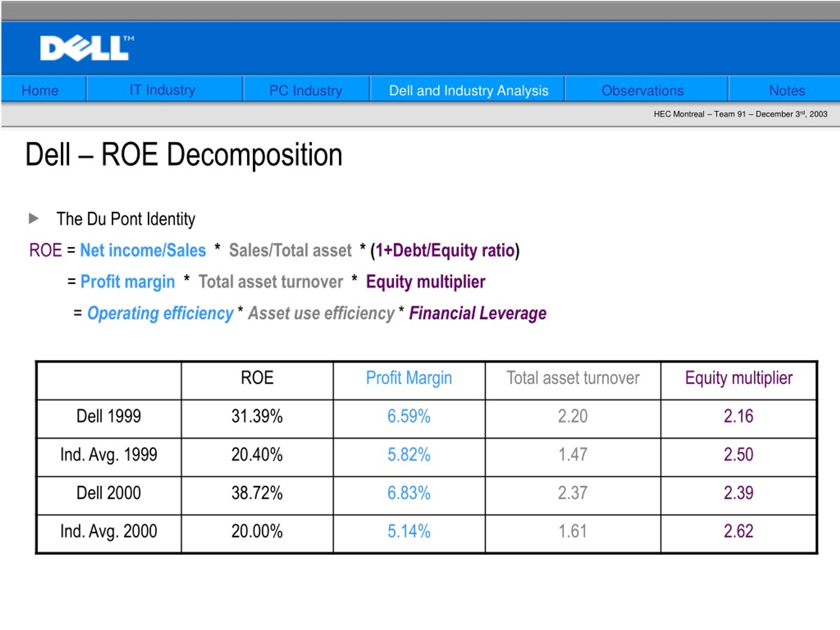Select the 'Ind. Avg. 1999' row label
The width and height of the screenshot is (840, 630).
(109, 455)
